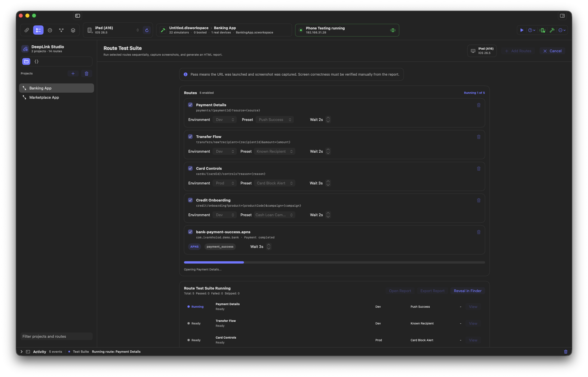Click phone testing device icon in status box
This screenshot has height=377, width=588.
[x=392, y=30]
